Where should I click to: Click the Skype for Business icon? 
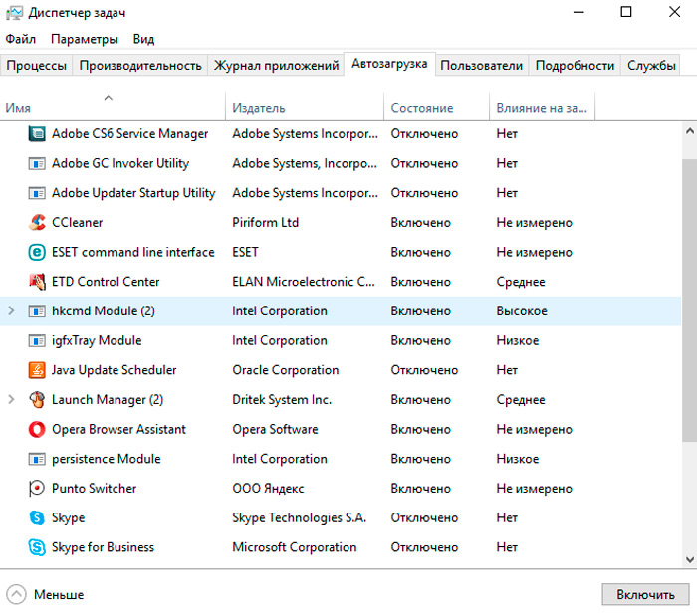[37, 547]
